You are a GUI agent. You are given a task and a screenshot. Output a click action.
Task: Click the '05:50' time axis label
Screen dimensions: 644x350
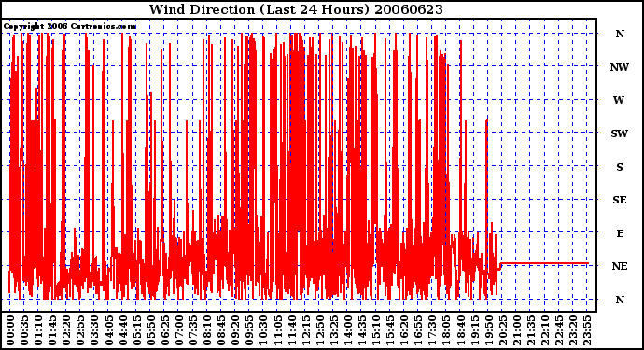click(x=150, y=330)
